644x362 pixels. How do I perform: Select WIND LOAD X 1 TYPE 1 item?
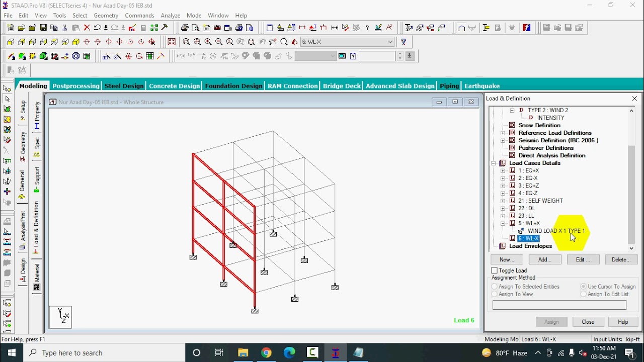point(556,231)
